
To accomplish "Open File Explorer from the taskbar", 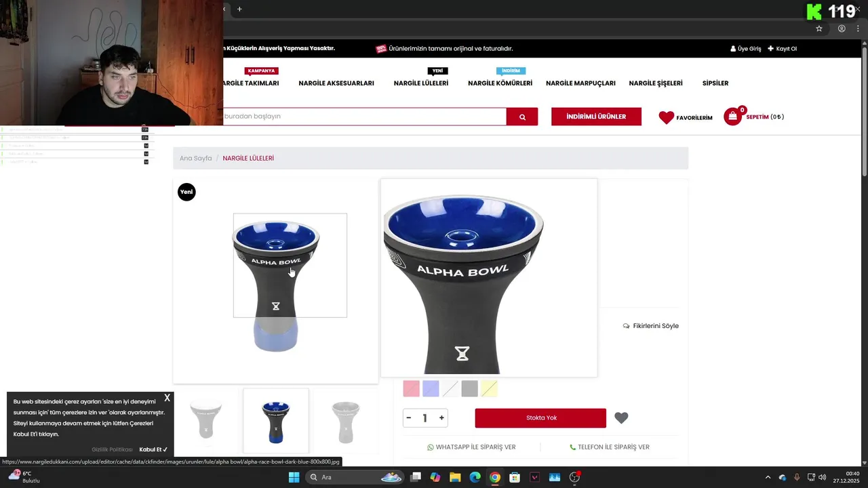I will coord(455,477).
